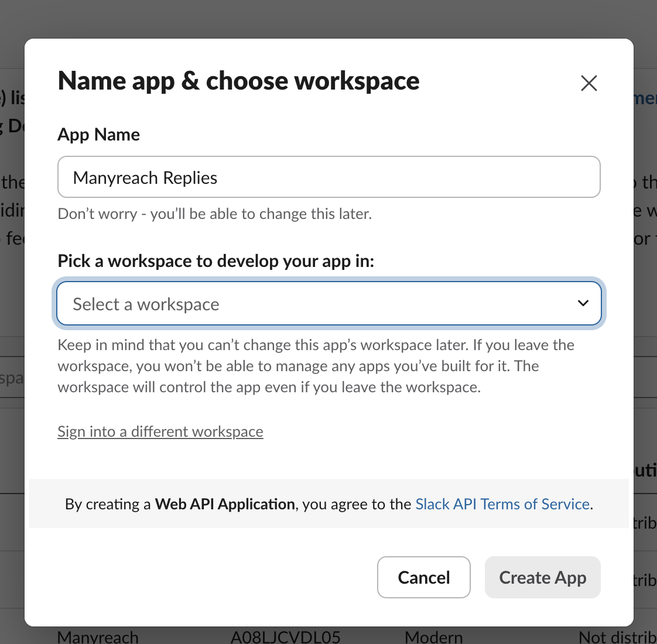657x644 pixels.
Task: Open the Slack API Terms of Service link
Action: coord(502,503)
